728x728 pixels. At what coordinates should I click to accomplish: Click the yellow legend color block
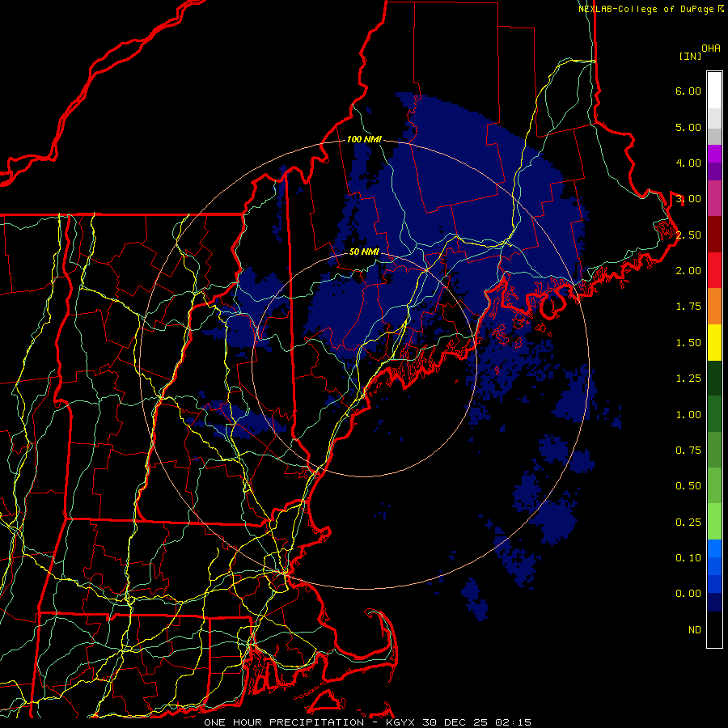coord(714,342)
